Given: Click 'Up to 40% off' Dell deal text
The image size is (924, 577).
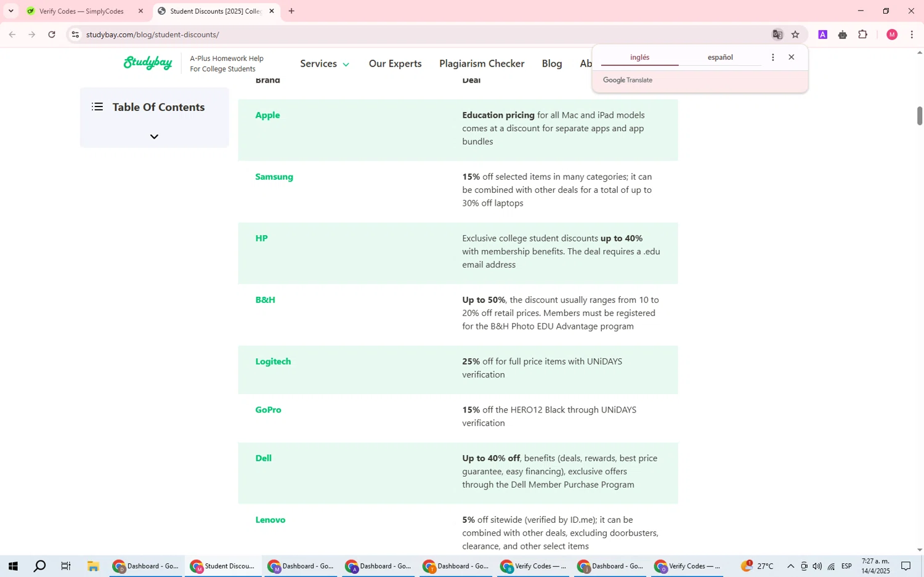Looking at the screenshot, I should (x=491, y=458).
